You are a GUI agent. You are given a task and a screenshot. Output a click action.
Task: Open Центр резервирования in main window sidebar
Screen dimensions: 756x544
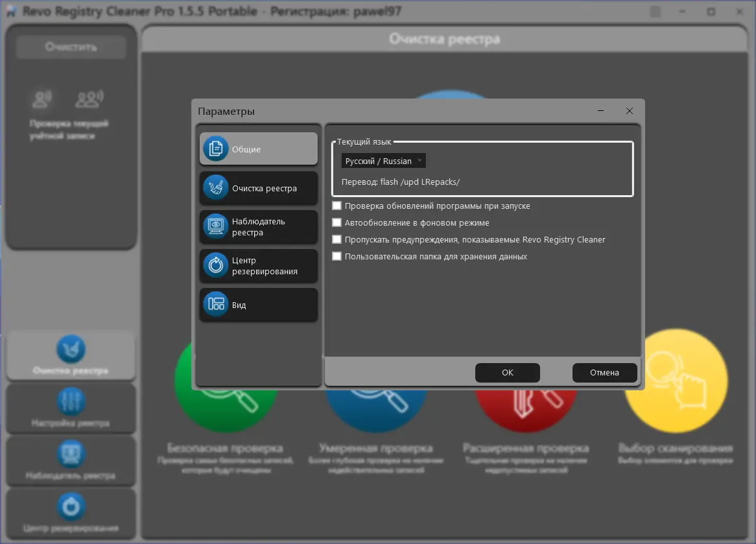(71, 513)
